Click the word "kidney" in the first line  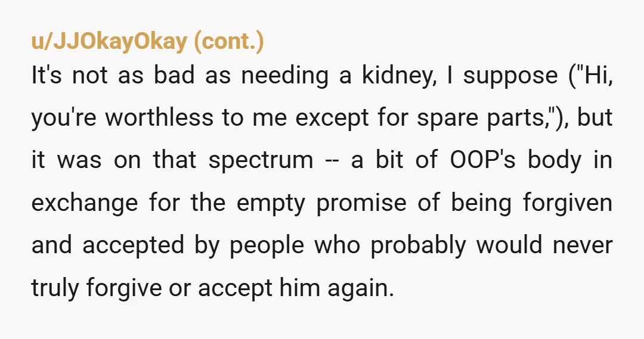click(397, 76)
